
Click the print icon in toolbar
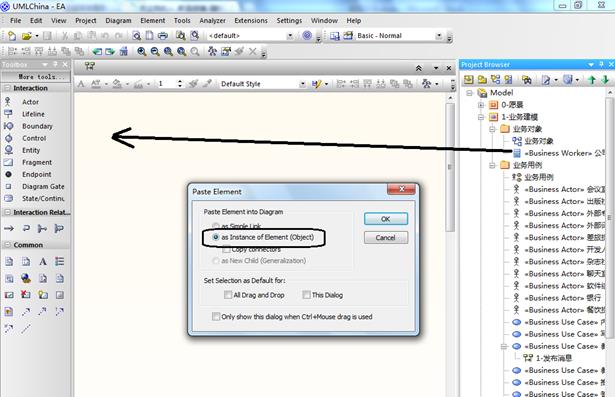tap(162, 36)
